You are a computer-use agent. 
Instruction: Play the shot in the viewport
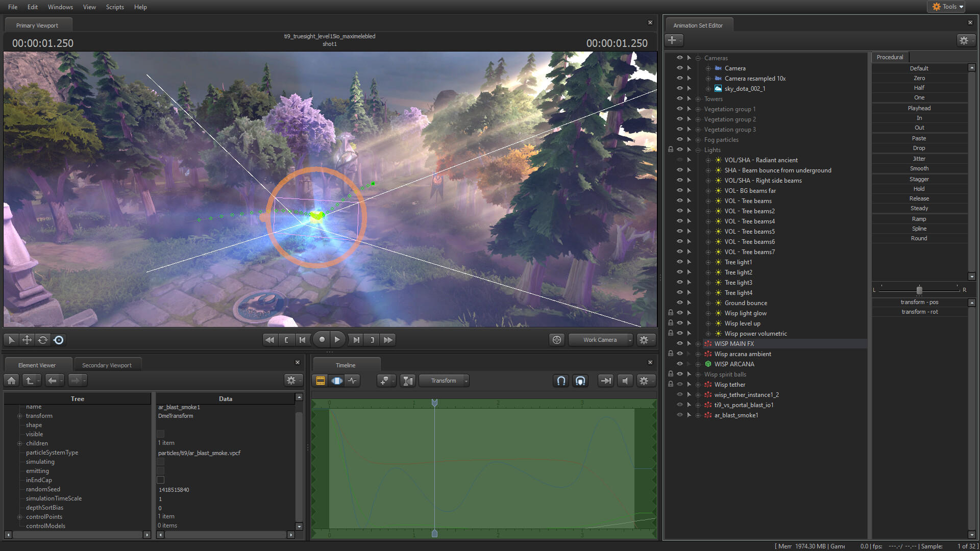click(x=337, y=339)
